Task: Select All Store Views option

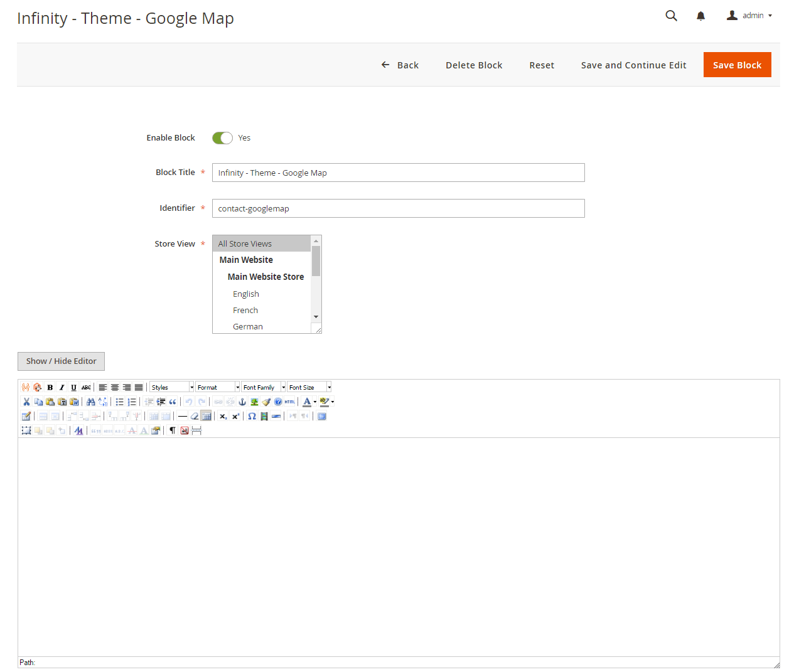Action: click(x=262, y=243)
